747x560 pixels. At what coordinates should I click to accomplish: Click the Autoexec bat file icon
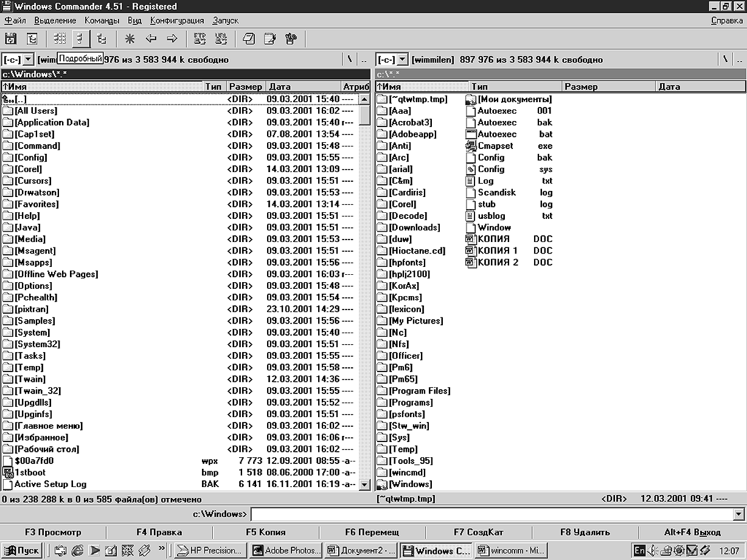[471, 134]
